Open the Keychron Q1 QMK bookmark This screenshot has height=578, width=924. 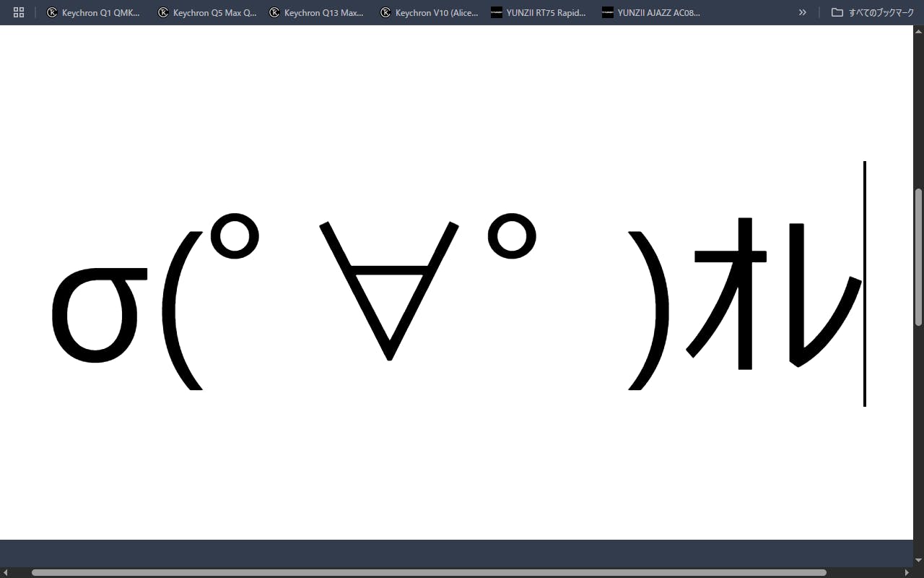click(93, 12)
